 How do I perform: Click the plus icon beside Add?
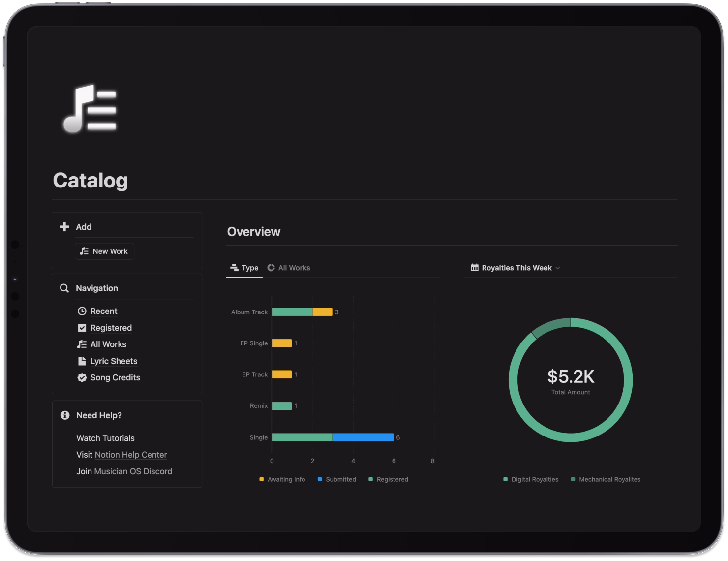[x=64, y=227]
